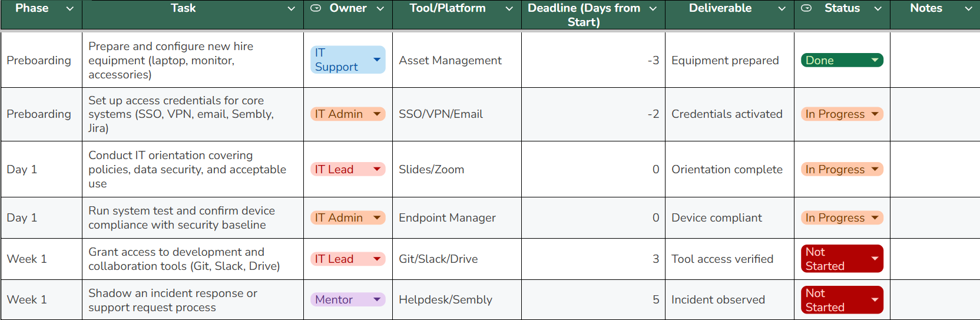
Task: Select the Deadline cell showing -3
Action: tap(593, 60)
